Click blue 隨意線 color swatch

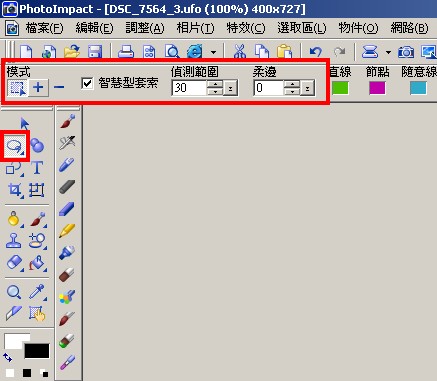418,88
